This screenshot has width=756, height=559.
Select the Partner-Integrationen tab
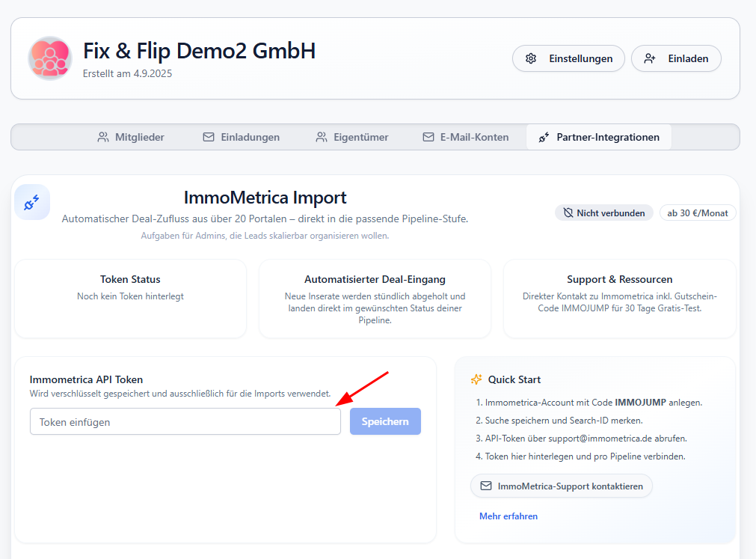coord(599,137)
